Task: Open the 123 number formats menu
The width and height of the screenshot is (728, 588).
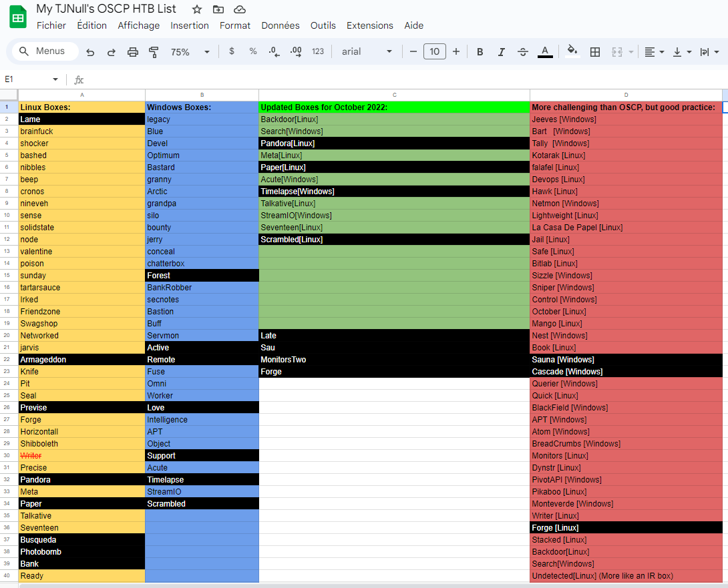Action: (318, 51)
